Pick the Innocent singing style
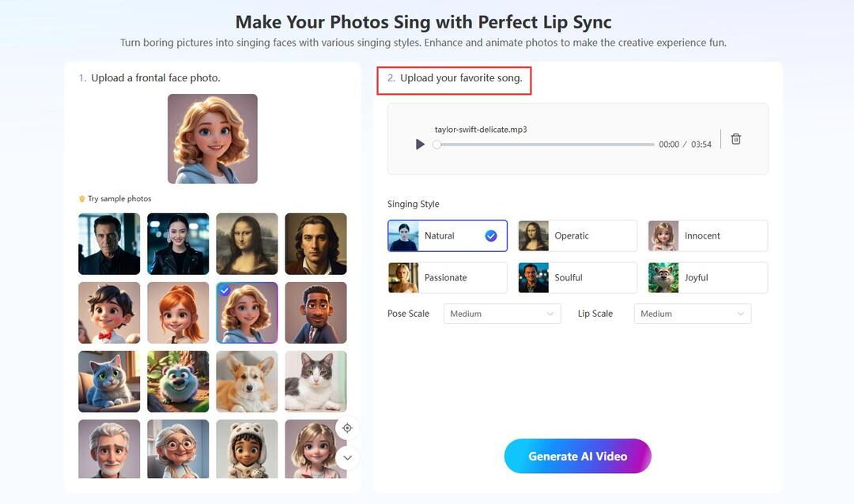Image resolution: width=854 pixels, height=504 pixels. (x=708, y=235)
